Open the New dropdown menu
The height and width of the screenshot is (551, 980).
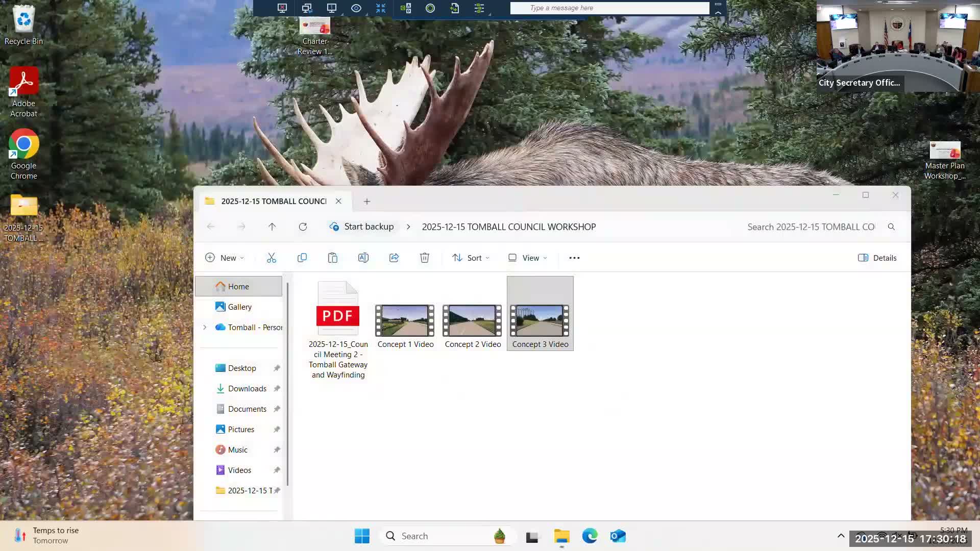[x=225, y=258]
